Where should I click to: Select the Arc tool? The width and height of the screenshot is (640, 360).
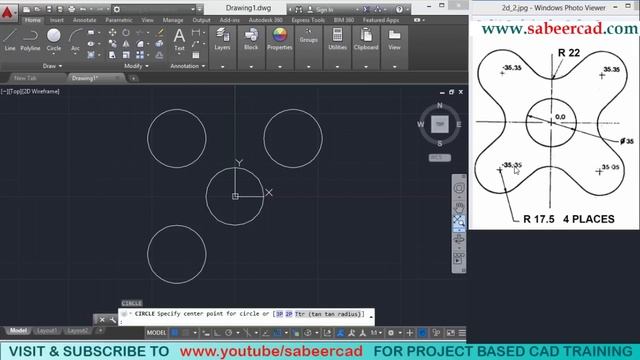[75, 40]
